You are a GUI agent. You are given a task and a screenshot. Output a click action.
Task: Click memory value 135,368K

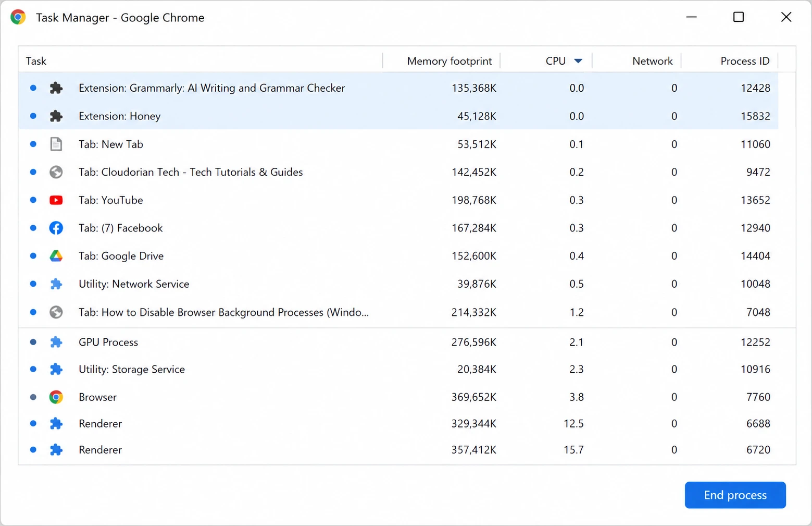click(474, 88)
